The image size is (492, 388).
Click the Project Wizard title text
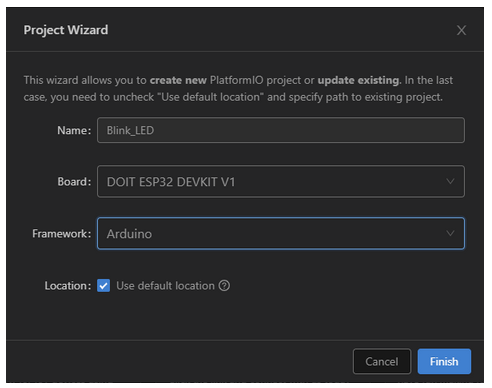pyautogui.click(x=66, y=30)
